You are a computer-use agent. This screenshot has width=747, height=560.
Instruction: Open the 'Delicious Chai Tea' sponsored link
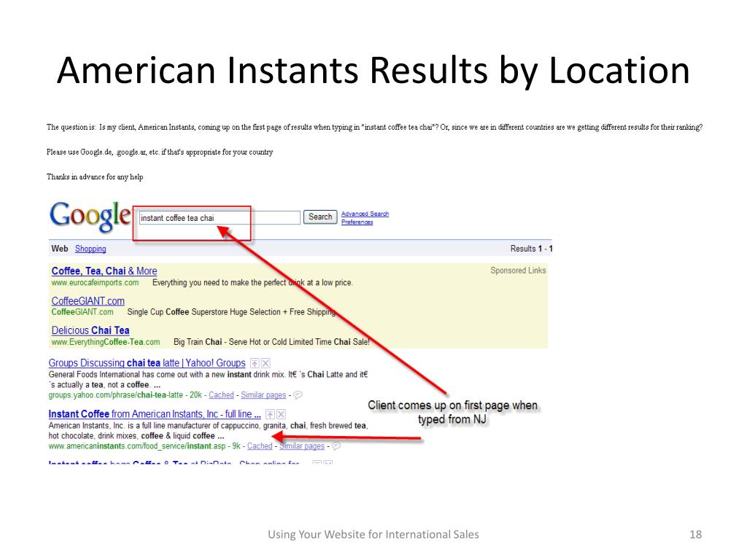pyautogui.click(x=90, y=330)
